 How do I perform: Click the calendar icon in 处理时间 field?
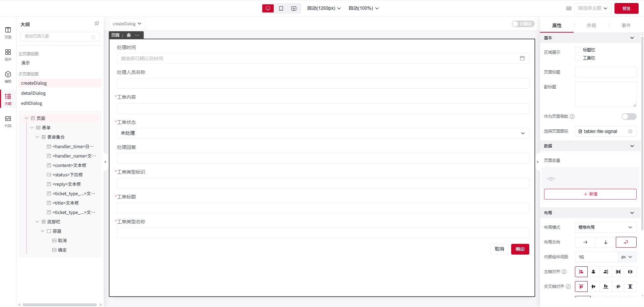(522, 58)
